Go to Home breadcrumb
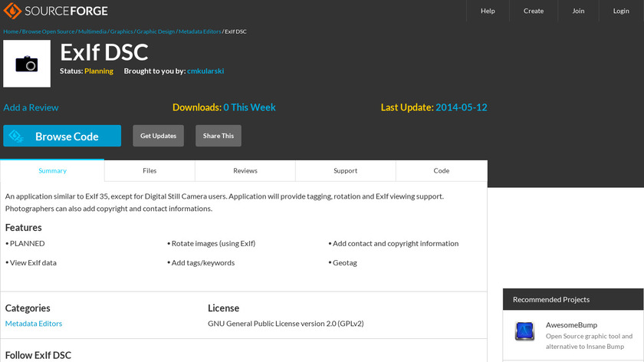Viewport: 644px width, 362px height. [x=11, y=31]
